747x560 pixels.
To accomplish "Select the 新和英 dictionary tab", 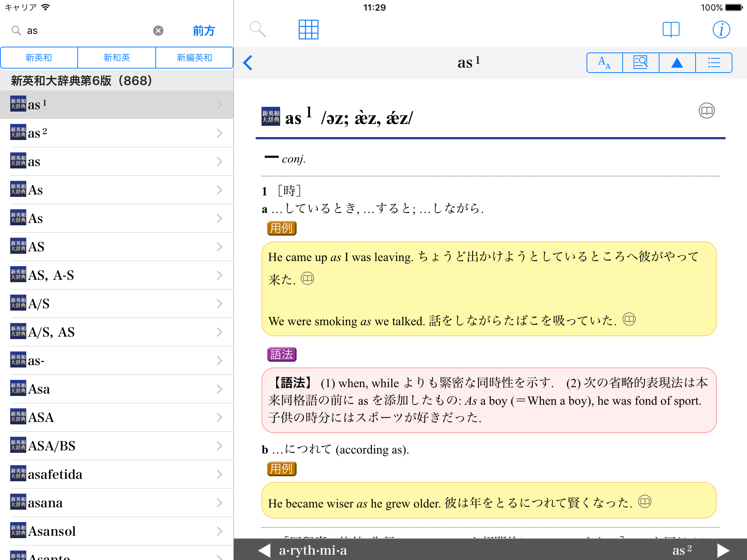I will (x=116, y=58).
